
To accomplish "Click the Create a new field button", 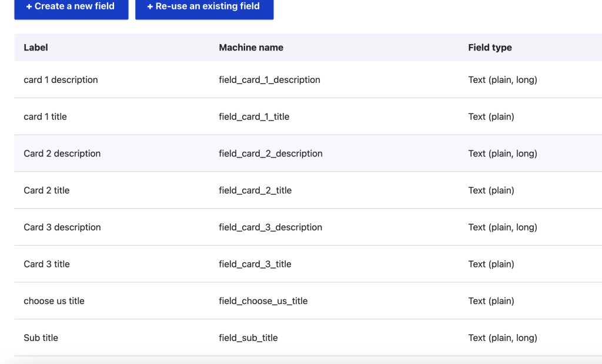I will tap(71, 7).
